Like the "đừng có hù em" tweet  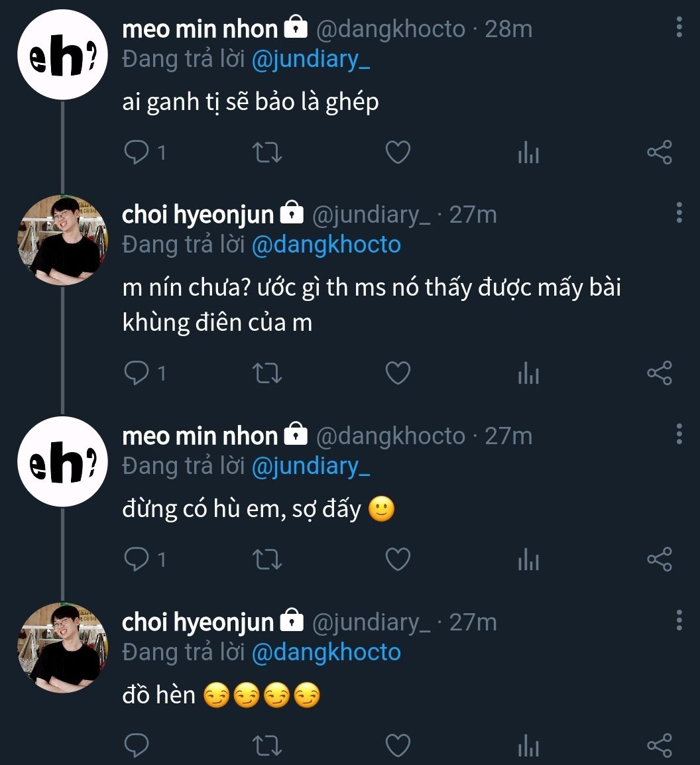click(398, 560)
